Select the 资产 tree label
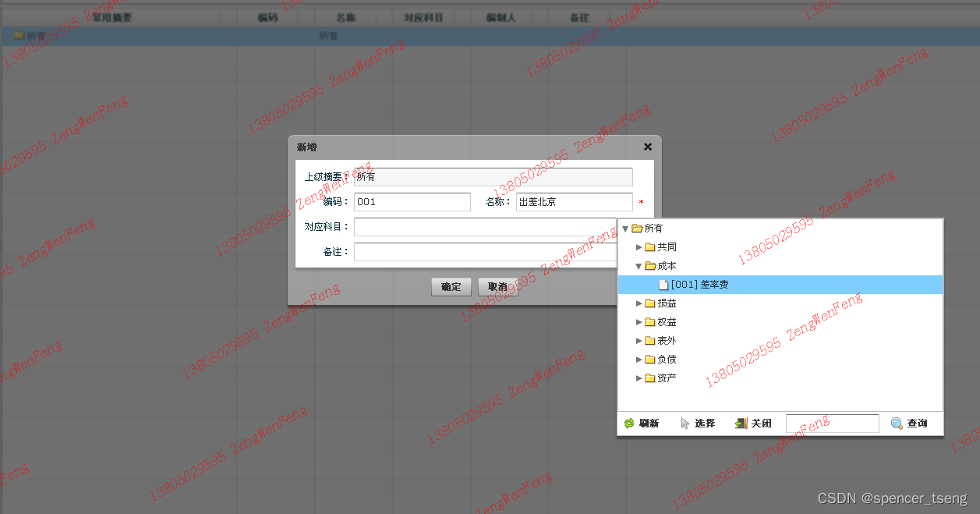 pyautogui.click(x=667, y=378)
